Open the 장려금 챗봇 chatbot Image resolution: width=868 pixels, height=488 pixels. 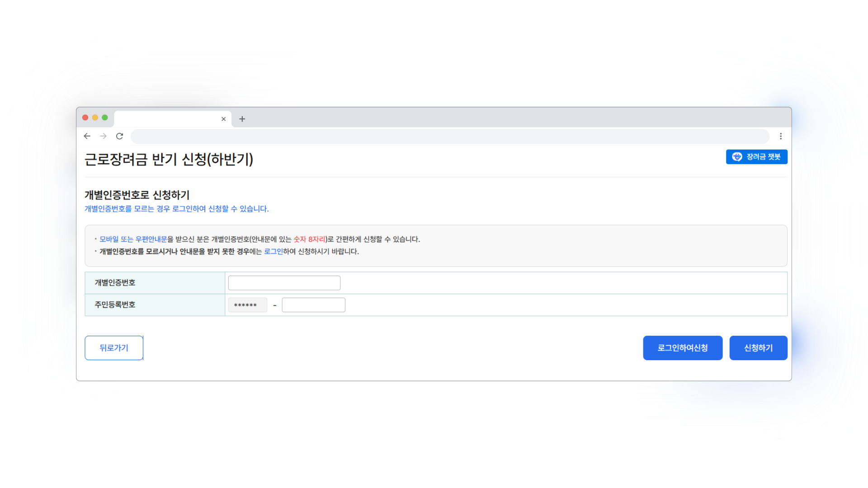coord(756,157)
